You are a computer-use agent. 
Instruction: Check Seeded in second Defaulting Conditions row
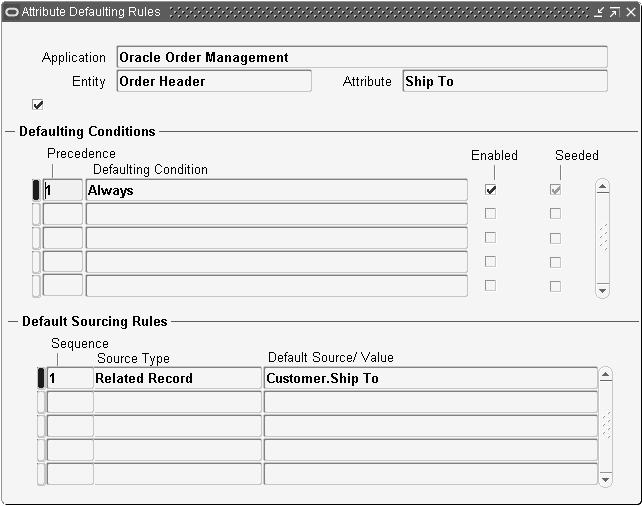pyautogui.click(x=555, y=213)
